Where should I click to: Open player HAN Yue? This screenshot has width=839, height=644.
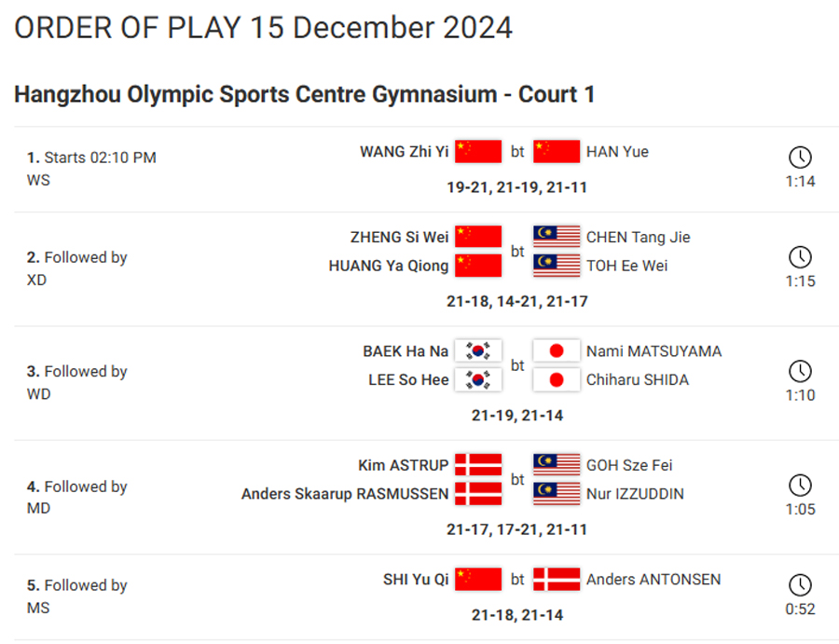coord(617,152)
